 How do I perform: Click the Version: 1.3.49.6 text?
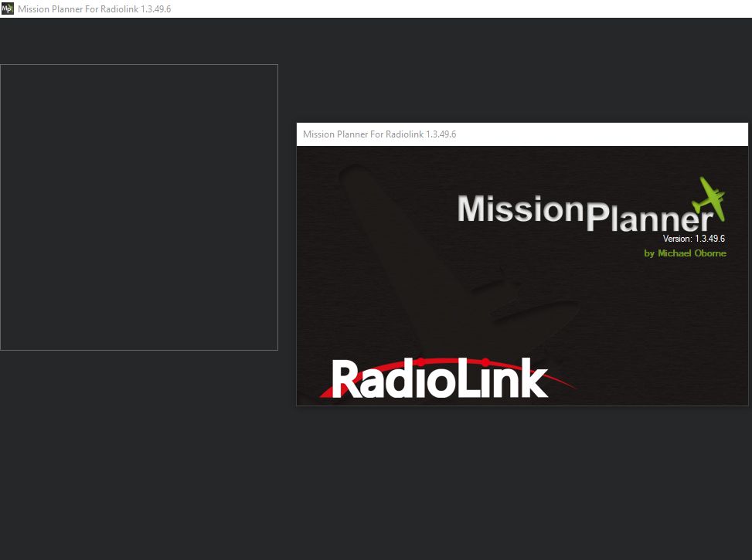pos(693,238)
